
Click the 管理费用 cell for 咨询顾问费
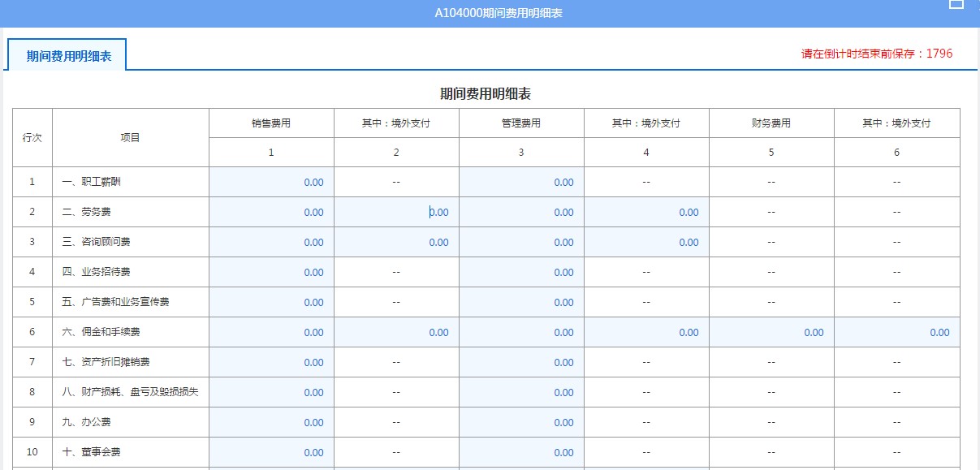click(x=521, y=242)
